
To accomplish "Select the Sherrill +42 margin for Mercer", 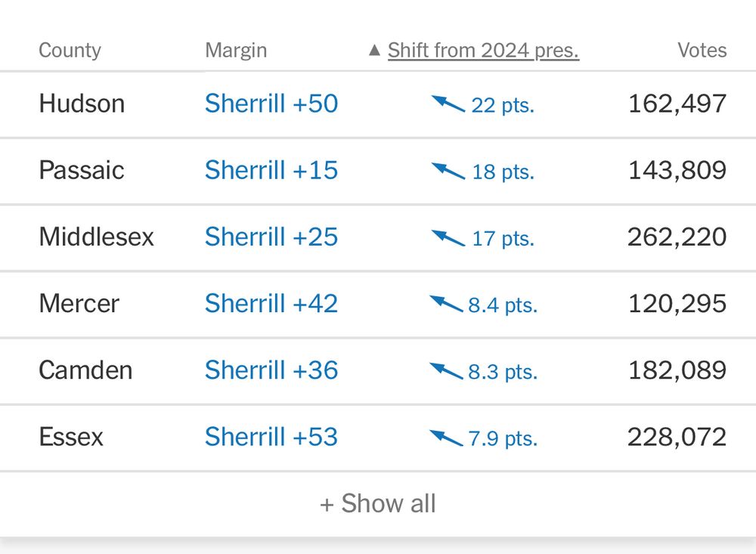I will pos(271,304).
